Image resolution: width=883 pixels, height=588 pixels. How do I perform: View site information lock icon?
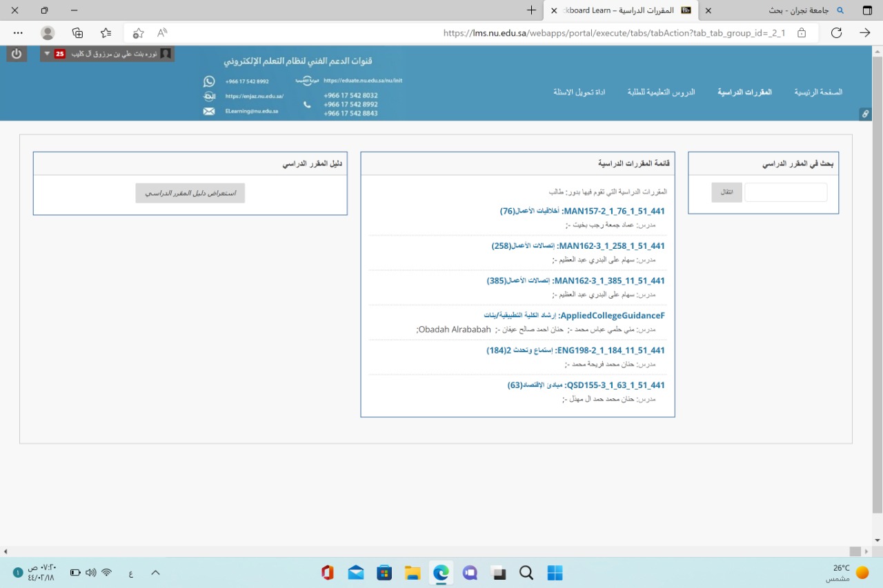pos(801,33)
